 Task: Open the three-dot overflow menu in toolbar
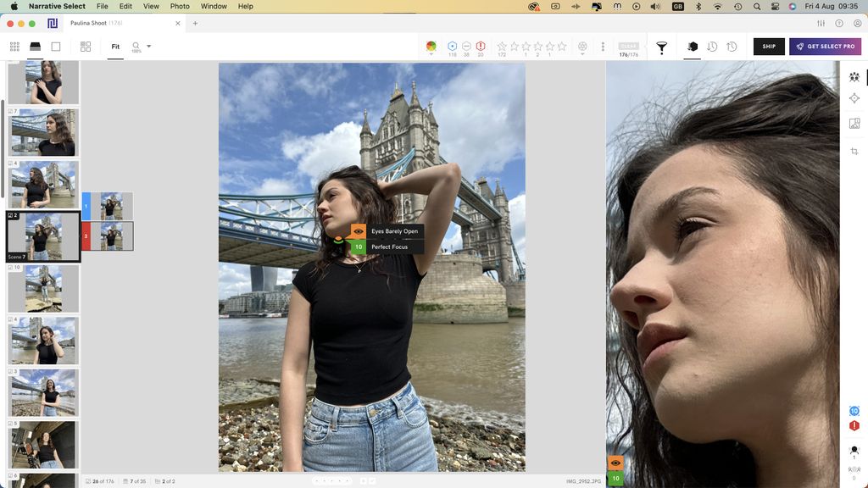coord(603,47)
